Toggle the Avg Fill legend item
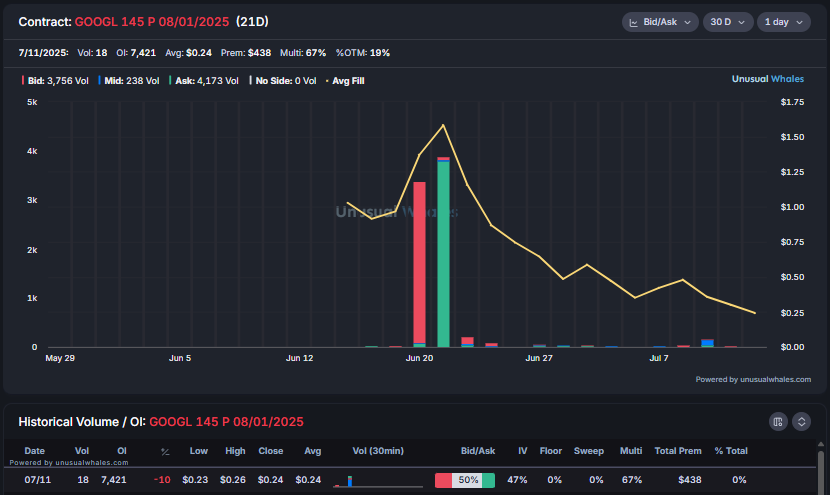The height and width of the screenshot is (495, 830). click(345, 81)
